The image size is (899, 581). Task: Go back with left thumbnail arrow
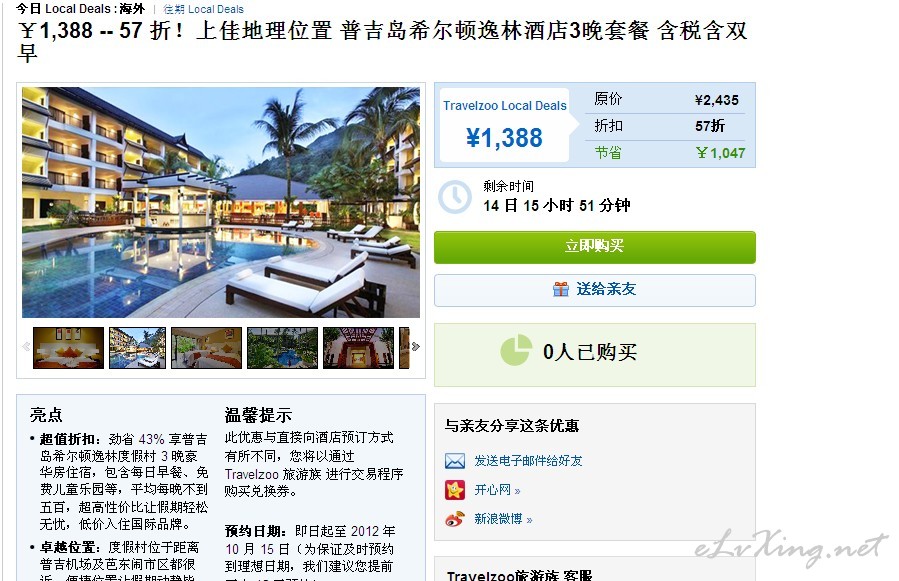(26, 346)
